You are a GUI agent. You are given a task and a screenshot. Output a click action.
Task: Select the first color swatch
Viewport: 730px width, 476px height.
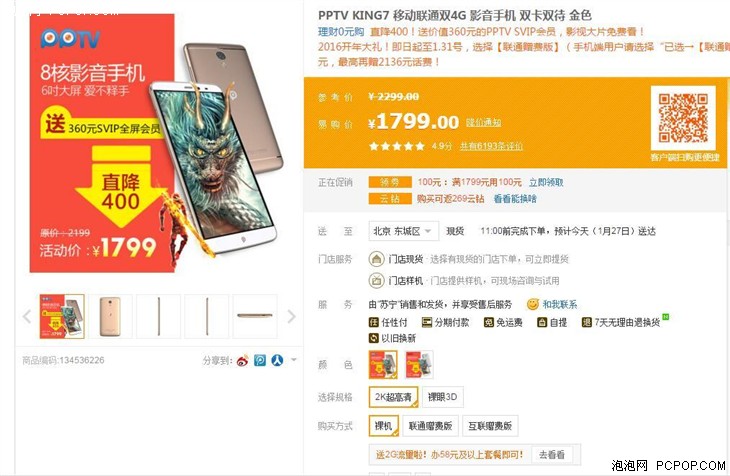coord(383,365)
